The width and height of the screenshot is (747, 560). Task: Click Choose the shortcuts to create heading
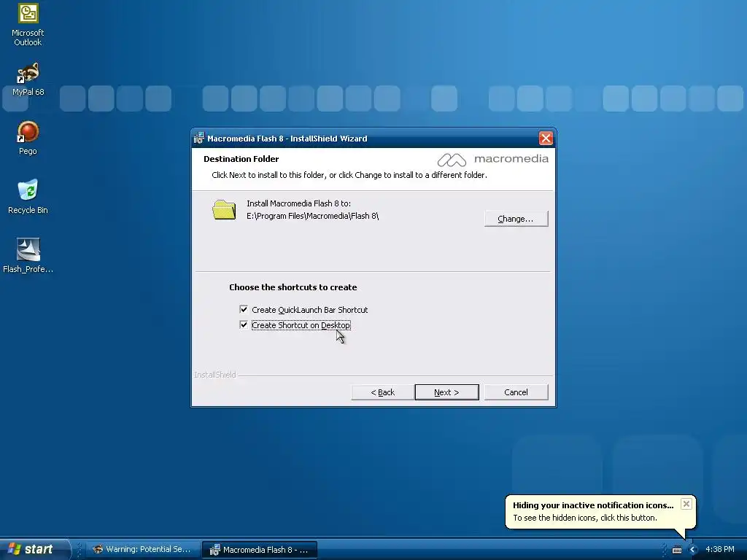(293, 287)
